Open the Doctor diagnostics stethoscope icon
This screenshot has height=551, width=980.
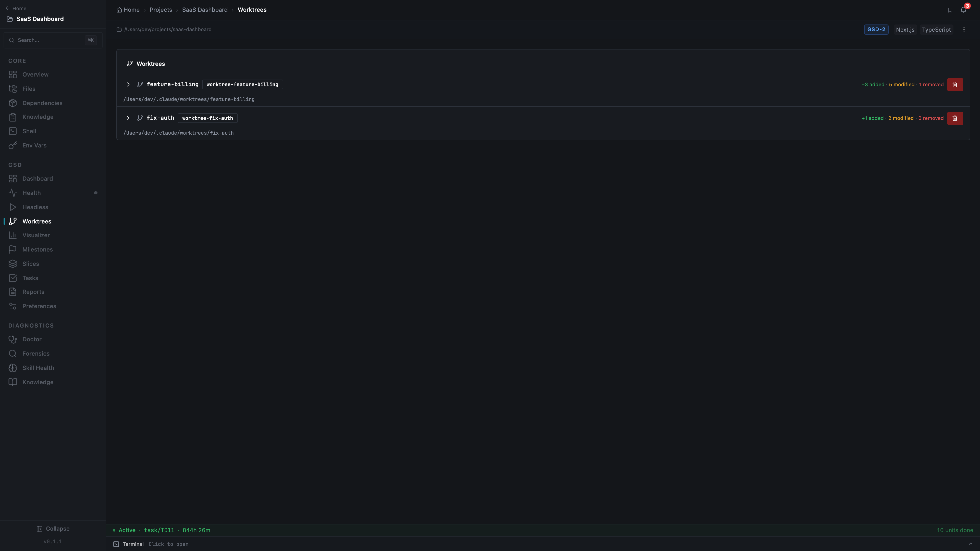(x=13, y=339)
